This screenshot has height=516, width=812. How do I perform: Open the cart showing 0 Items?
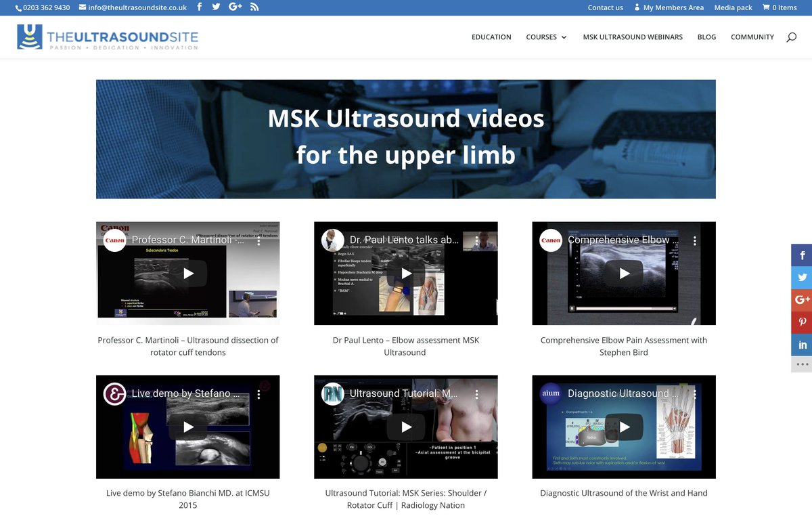coord(780,7)
